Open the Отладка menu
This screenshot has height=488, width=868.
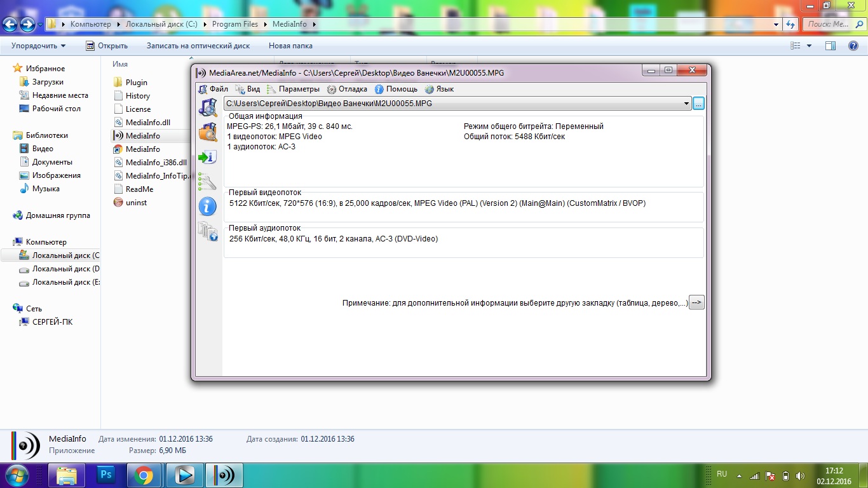click(x=347, y=89)
